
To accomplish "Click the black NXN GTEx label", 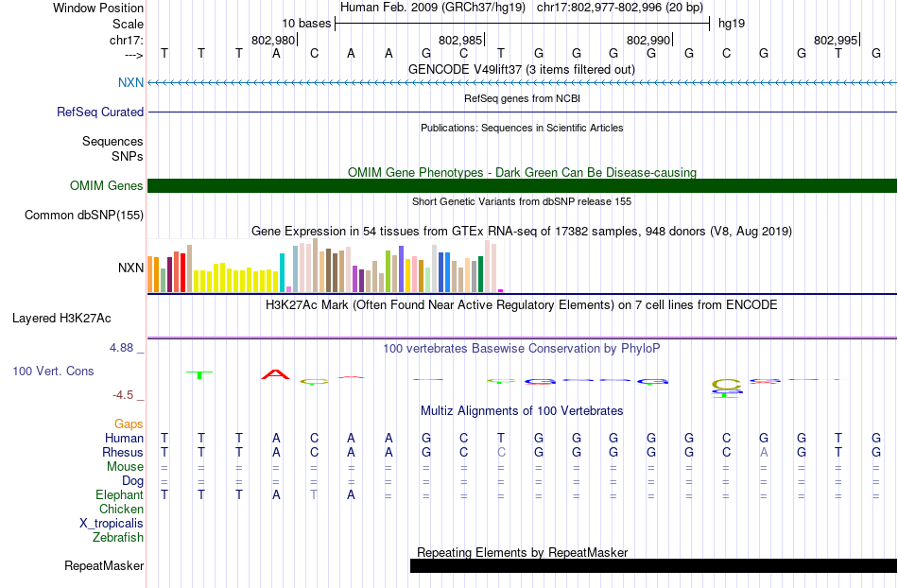I will (130, 268).
